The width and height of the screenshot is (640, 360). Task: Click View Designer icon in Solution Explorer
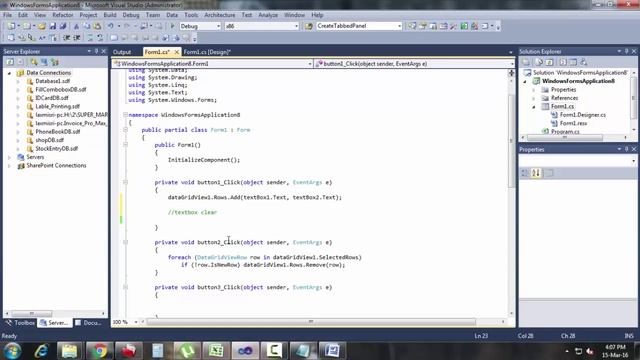(573, 62)
